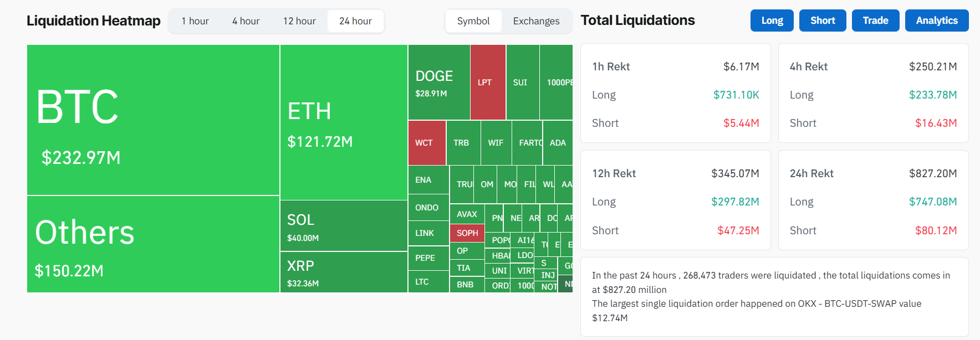The width and height of the screenshot is (980, 340).
Task: Open the Short liquidations view
Action: point(823,20)
